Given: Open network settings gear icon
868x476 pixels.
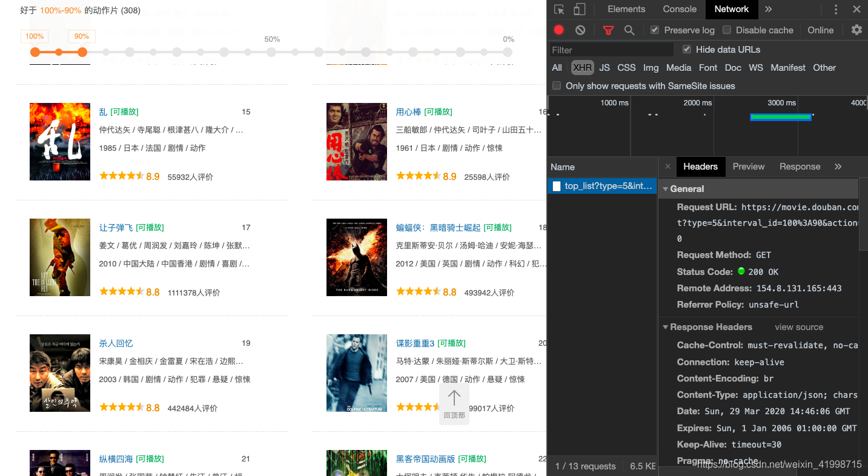Looking at the screenshot, I should 856,30.
